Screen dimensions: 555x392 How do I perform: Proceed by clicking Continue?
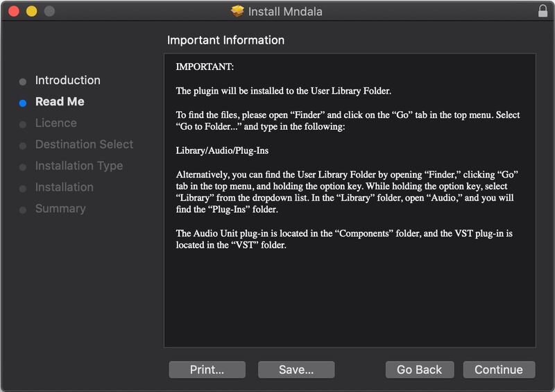[x=498, y=370]
